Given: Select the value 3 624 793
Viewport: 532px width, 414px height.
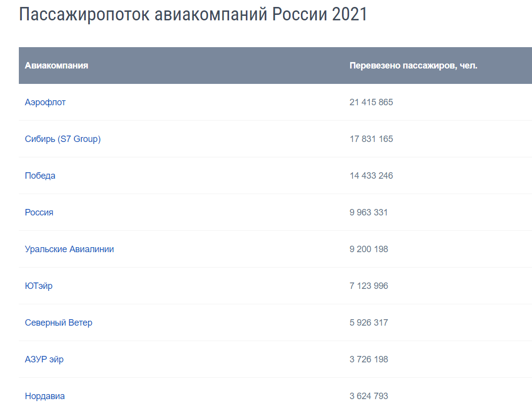Looking at the screenshot, I should pos(369,396).
